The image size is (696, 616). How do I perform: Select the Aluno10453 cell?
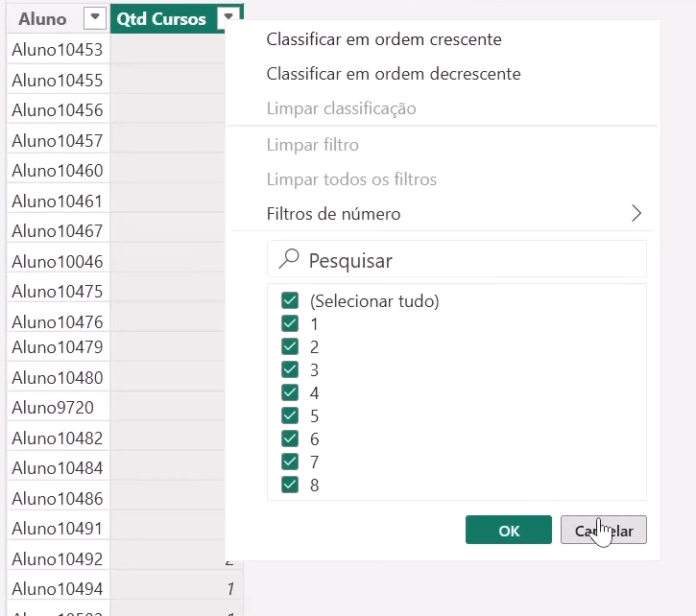point(58,50)
